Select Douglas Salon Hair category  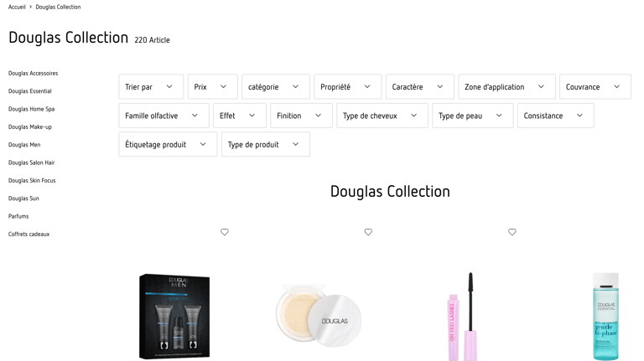(31, 162)
